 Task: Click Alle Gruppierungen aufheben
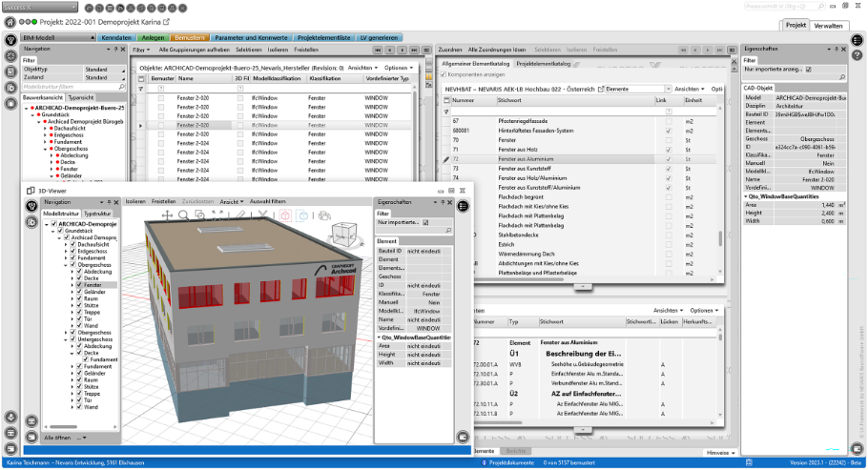click(195, 50)
